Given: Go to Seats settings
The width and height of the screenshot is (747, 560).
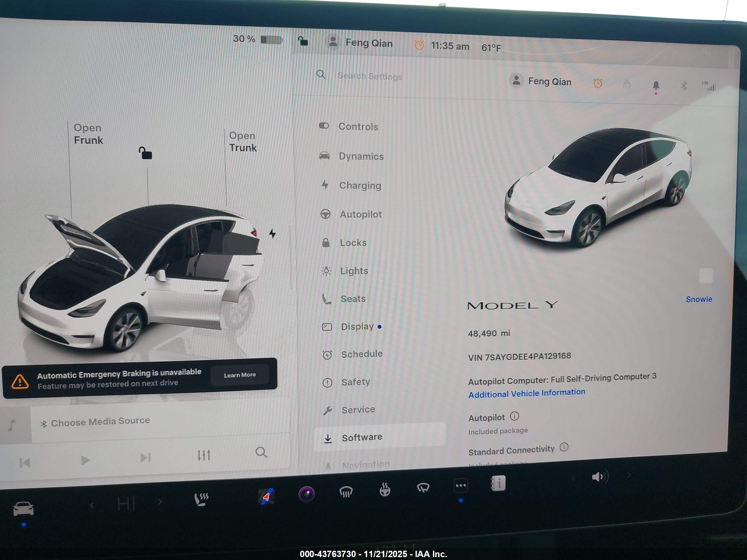Looking at the screenshot, I should 344,299.
